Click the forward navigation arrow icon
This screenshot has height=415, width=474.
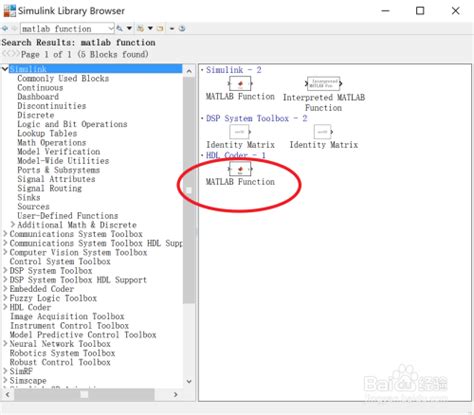(x=14, y=28)
